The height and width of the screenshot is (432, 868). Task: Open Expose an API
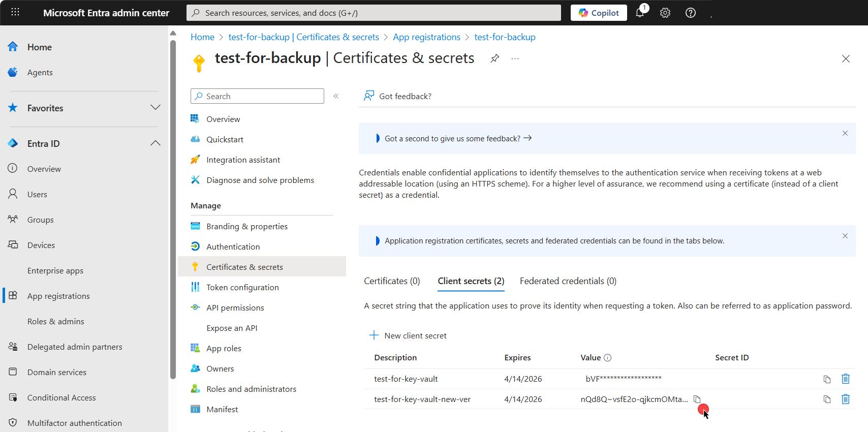pos(232,328)
